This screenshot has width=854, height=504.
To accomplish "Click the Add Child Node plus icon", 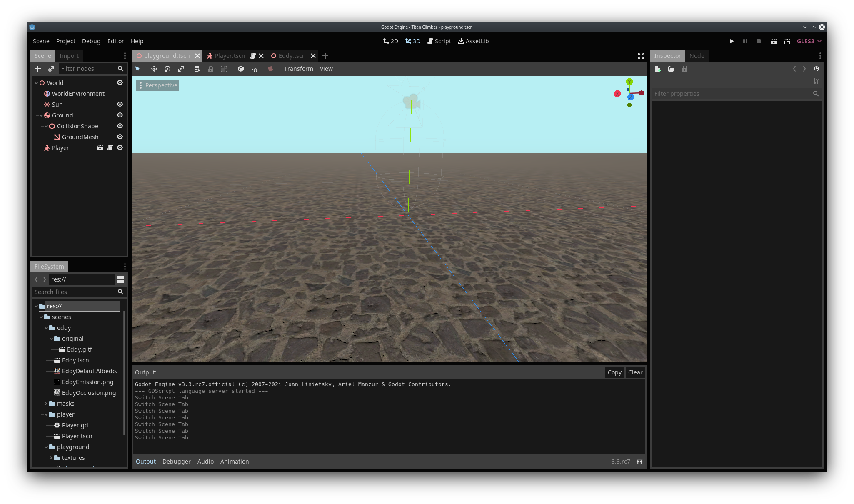I will point(38,69).
